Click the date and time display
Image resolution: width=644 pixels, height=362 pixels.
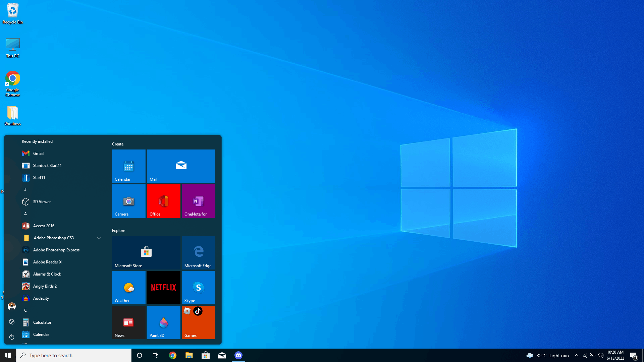tap(616, 355)
